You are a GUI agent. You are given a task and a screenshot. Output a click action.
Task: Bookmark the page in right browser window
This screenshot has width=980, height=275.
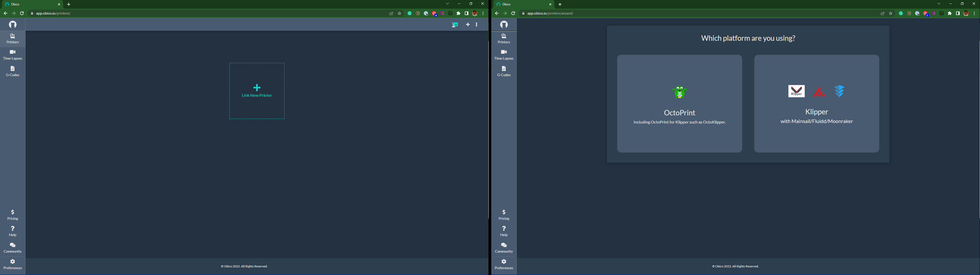pyautogui.click(x=891, y=13)
